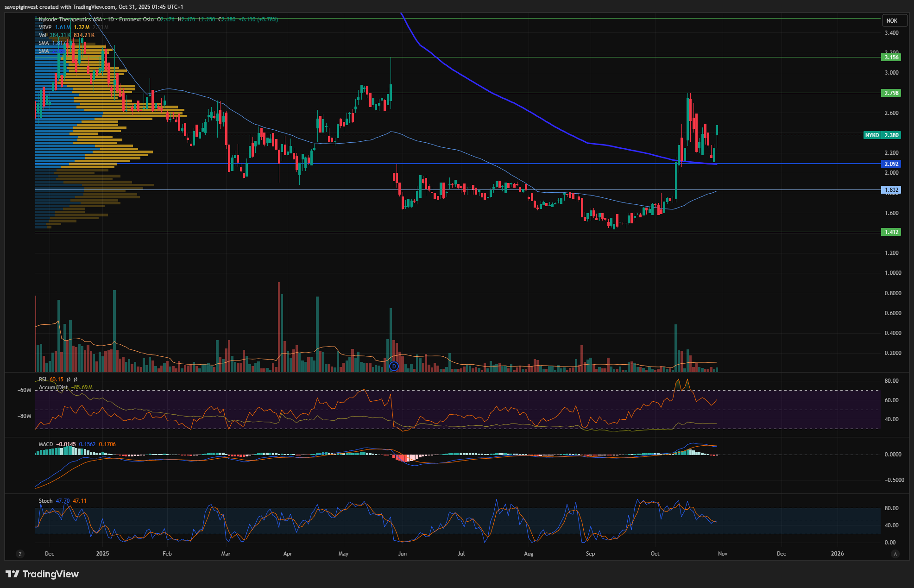Click the Accum/Dist indicator legend

coord(53,387)
